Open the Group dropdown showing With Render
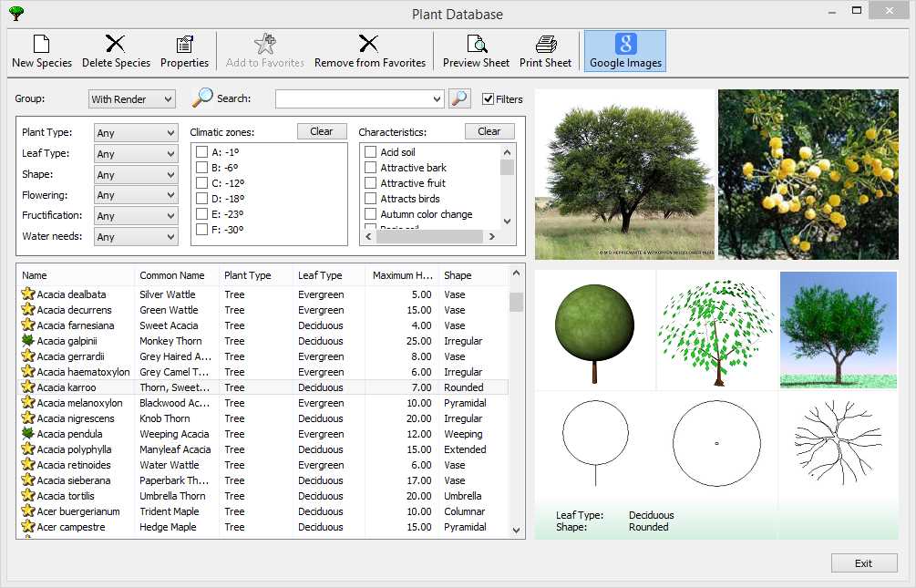 (x=132, y=99)
